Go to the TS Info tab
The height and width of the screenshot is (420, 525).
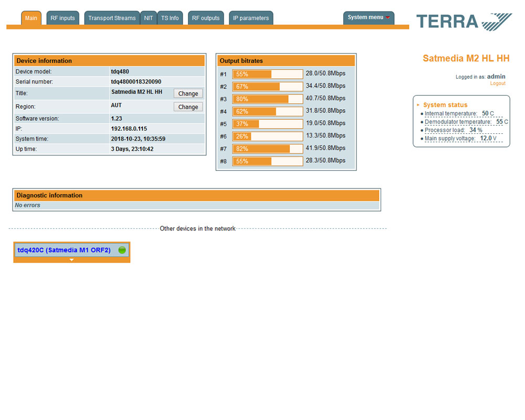(x=170, y=18)
